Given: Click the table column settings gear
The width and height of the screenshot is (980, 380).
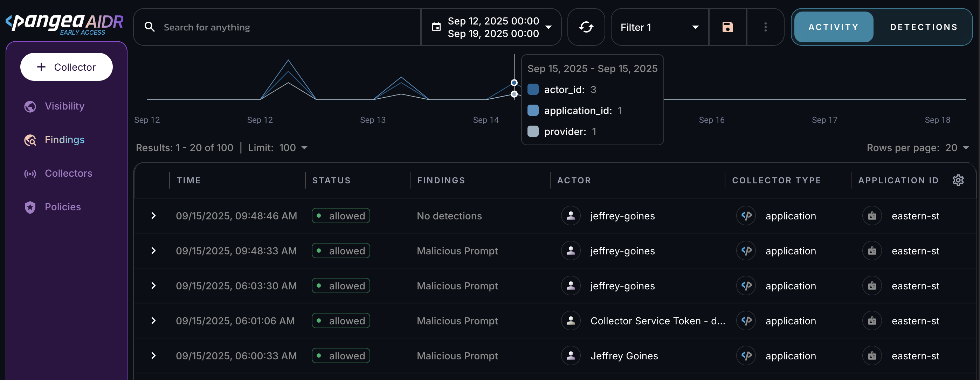Looking at the screenshot, I should [958, 180].
